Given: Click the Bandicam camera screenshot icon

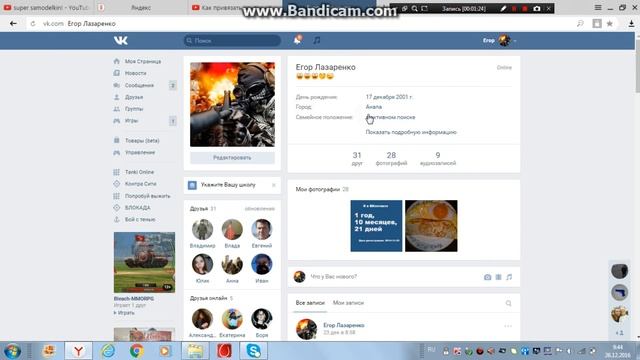Looking at the screenshot, I should (537, 8).
